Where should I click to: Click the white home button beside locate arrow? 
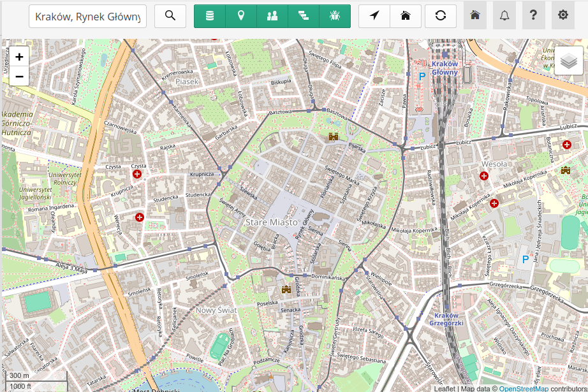coord(406,16)
